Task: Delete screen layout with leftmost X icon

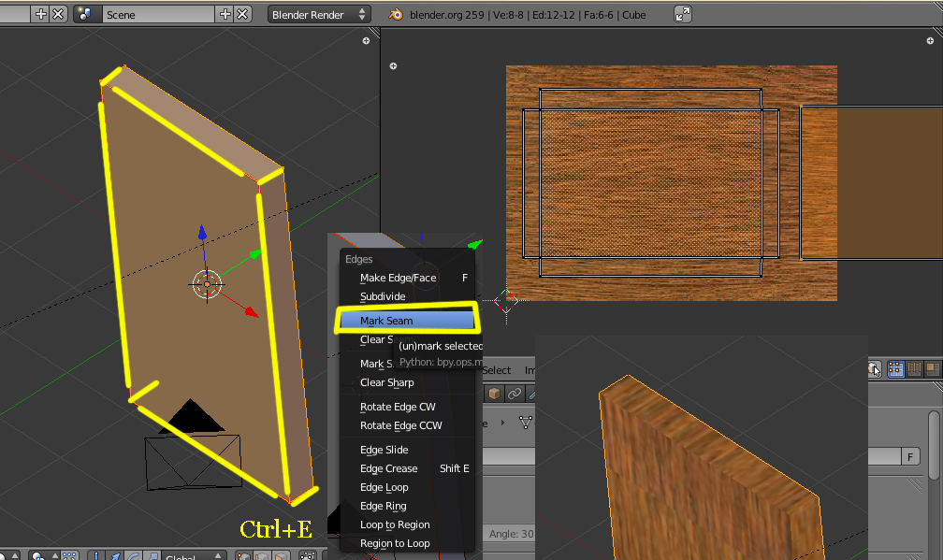Action: coord(58,14)
